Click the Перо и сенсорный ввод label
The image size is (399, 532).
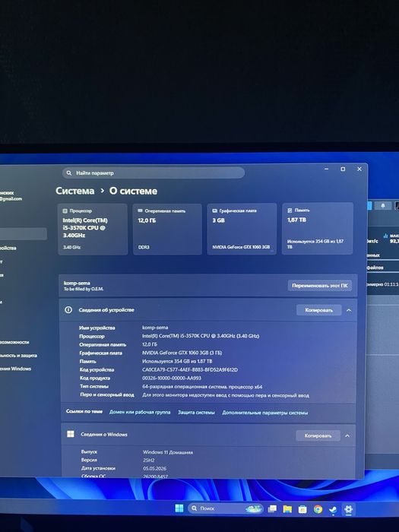[x=107, y=394]
